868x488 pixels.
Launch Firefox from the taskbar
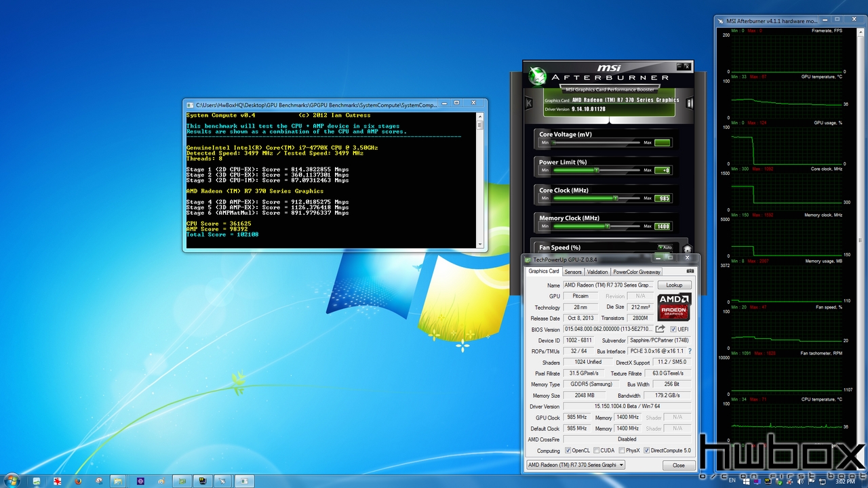tap(78, 481)
